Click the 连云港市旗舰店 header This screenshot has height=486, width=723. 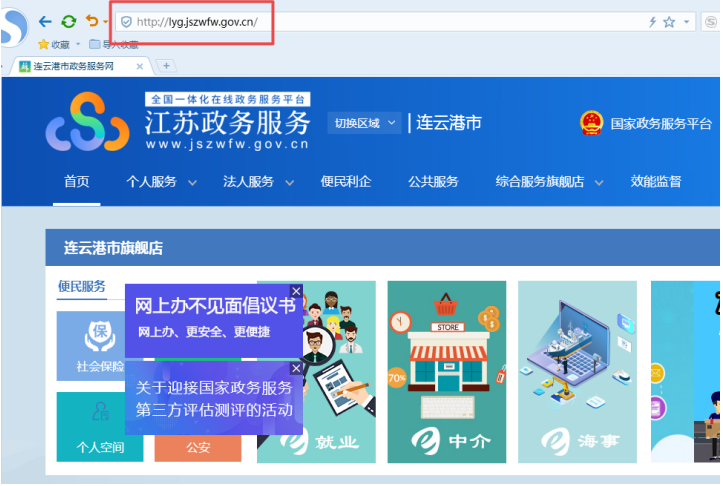[113, 248]
